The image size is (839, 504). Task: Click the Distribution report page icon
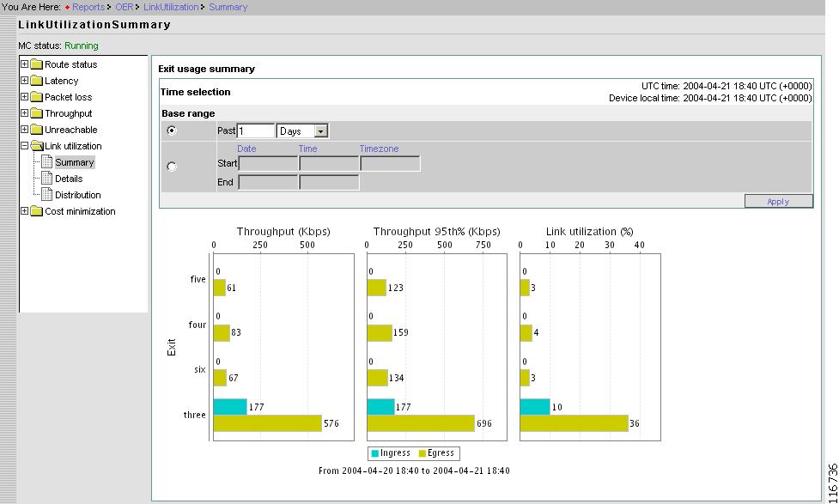(47, 195)
